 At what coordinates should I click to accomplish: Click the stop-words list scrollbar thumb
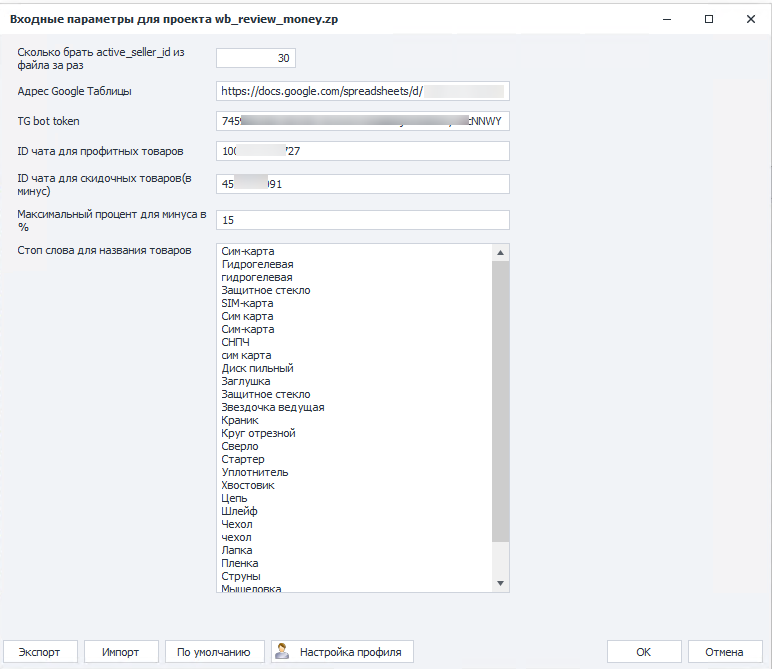coord(500,401)
